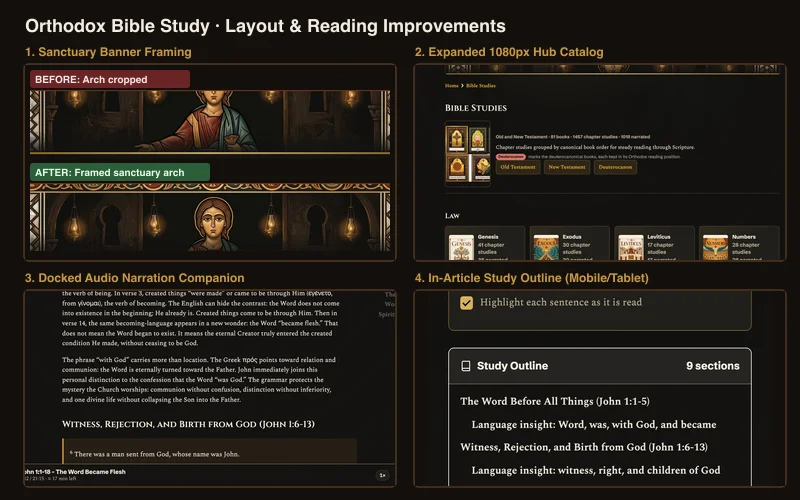Click the 'Bible Studies' page heading
This screenshot has height=500, width=800.
(x=476, y=108)
